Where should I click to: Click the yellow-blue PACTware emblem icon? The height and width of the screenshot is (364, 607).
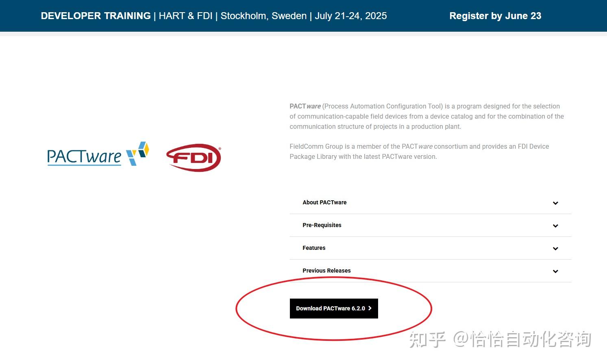coord(138,153)
